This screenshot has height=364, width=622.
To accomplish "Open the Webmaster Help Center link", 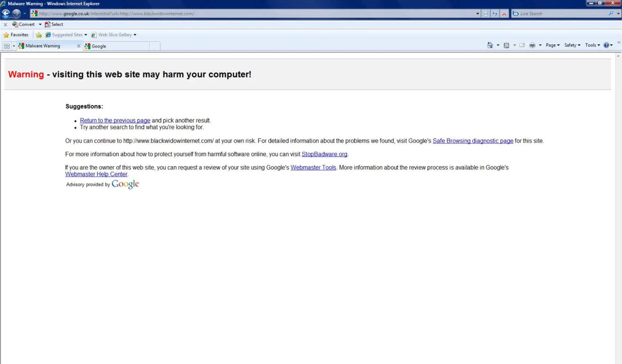I will click(96, 174).
